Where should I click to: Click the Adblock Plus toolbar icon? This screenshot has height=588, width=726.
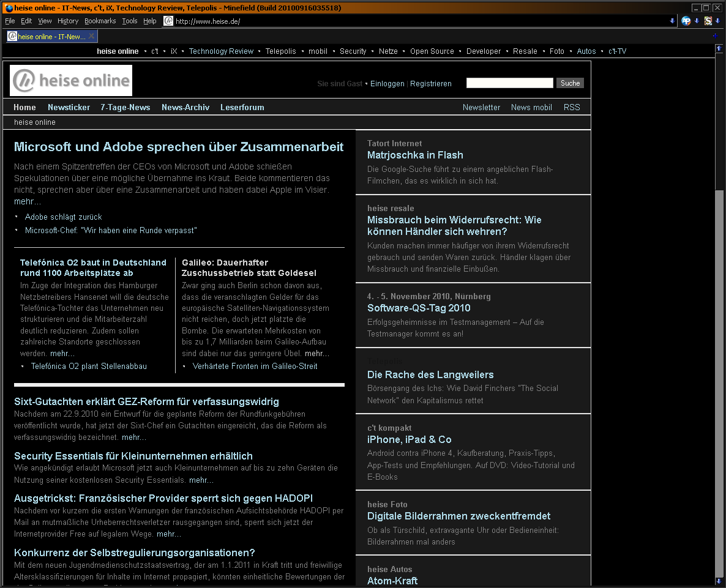[686, 21]
